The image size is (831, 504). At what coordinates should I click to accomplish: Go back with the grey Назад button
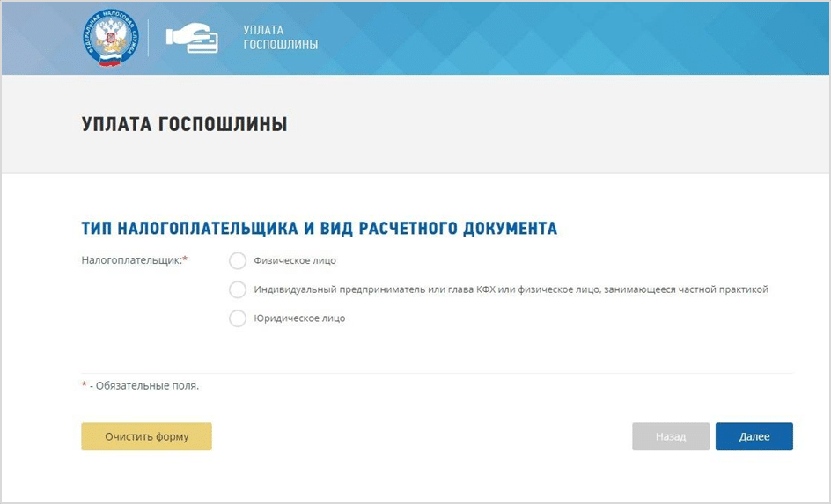[671, 437]
